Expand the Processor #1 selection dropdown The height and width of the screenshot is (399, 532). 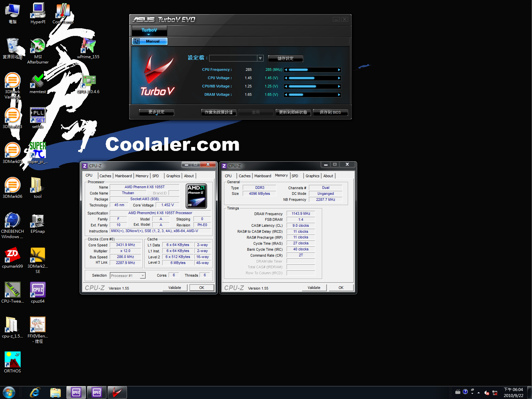143,276
